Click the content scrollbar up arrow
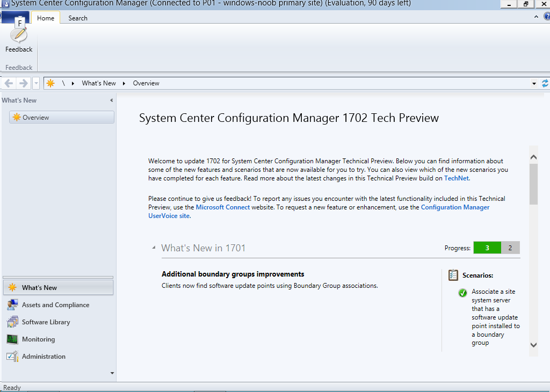 [533, 157]
